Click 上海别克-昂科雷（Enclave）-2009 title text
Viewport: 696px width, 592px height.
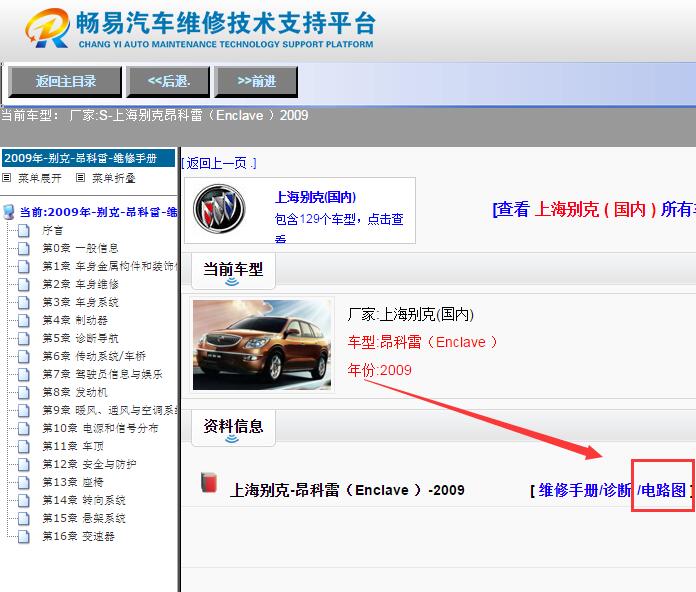(x=347, y=490)
